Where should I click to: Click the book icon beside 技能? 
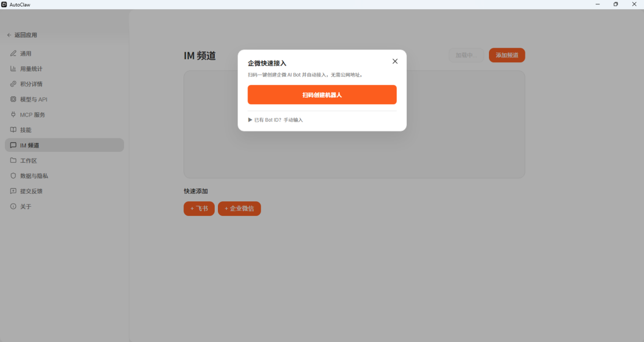pyautogui.click(x=13, y=130)
